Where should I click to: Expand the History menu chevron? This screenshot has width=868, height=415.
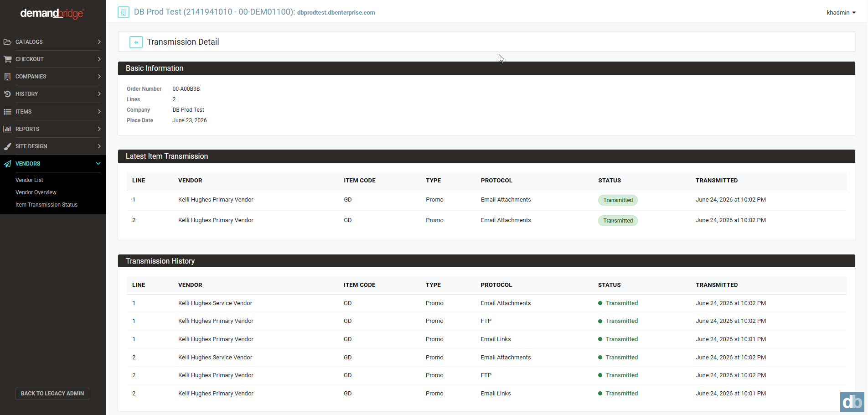pos(99,94)
